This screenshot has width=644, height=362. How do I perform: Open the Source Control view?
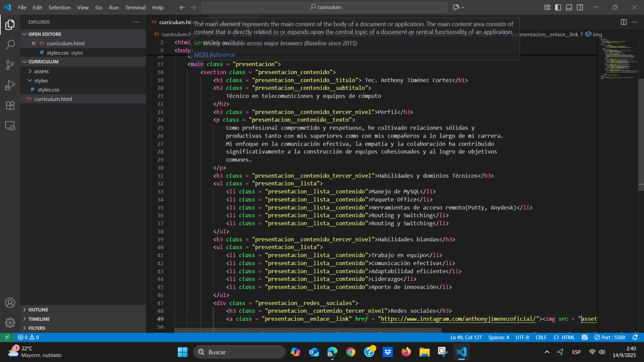point(10,65)
